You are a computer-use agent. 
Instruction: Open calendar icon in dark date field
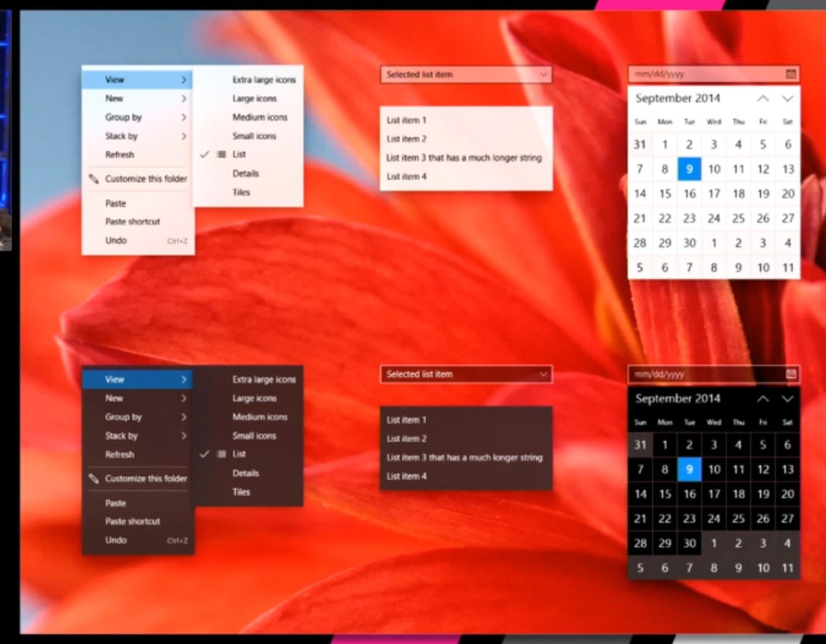[791, 374]
